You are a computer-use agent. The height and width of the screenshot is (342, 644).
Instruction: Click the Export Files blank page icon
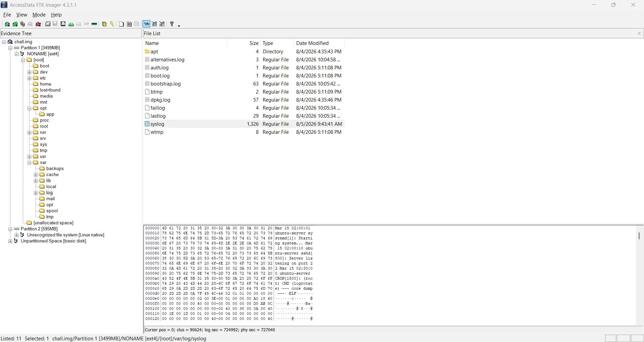121,24
